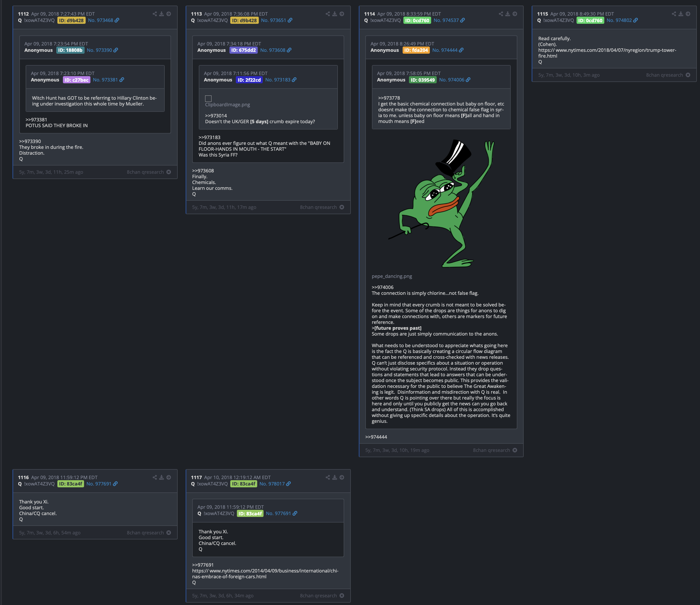Image resolution: width=700 pixels, height=605 pixels.
Task: Click the green ID: 039549 badge
Action: (423, 80)
